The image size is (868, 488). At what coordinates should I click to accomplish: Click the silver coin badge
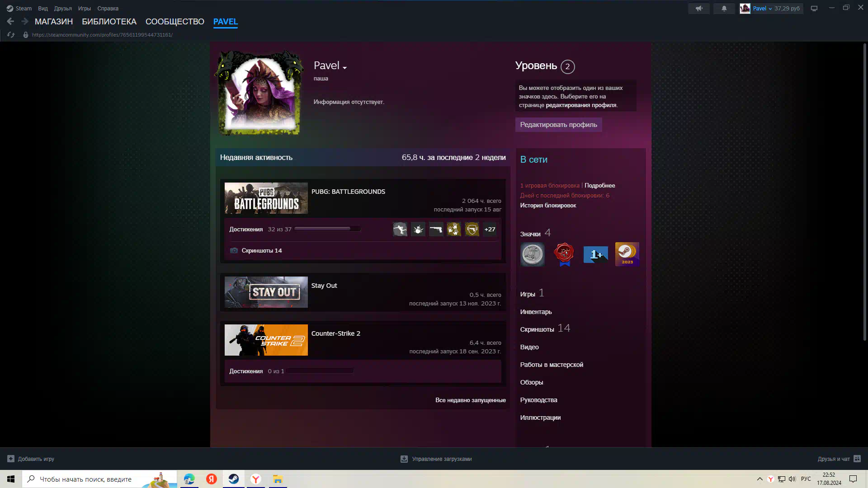point(533,254)
